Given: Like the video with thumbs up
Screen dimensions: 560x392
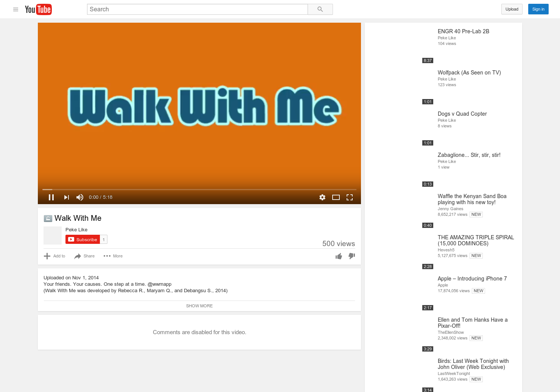Looking at the screenshot, I should [x=339, y=256].
